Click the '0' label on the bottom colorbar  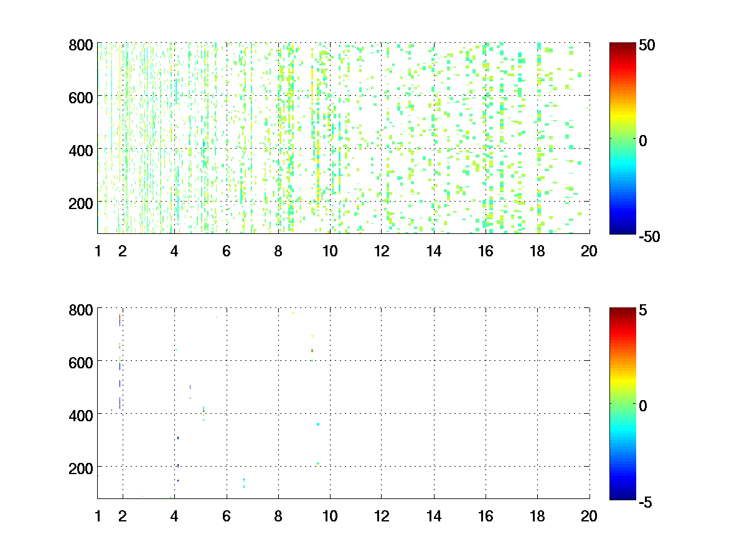click(644, 404)
